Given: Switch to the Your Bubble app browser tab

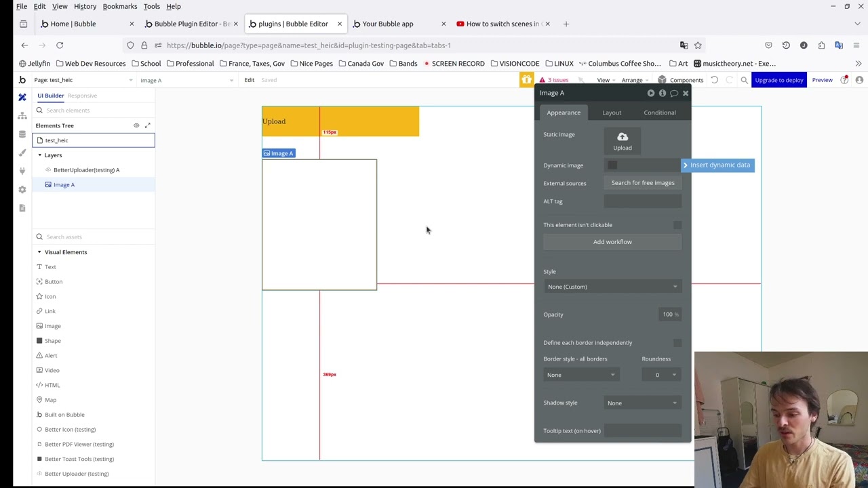Looking at the screenshot, I should [x=399, y=24].
